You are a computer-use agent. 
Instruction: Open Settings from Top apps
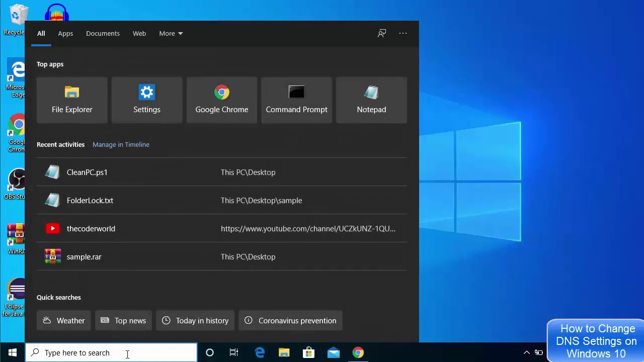pyautogui.click(x=147, y=100)
